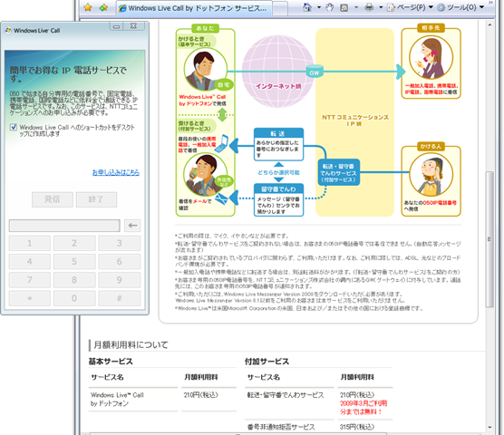Click the インターネット網 globe graphic
Viewport: 504px width, 435px height.
[x=278, y=71]
